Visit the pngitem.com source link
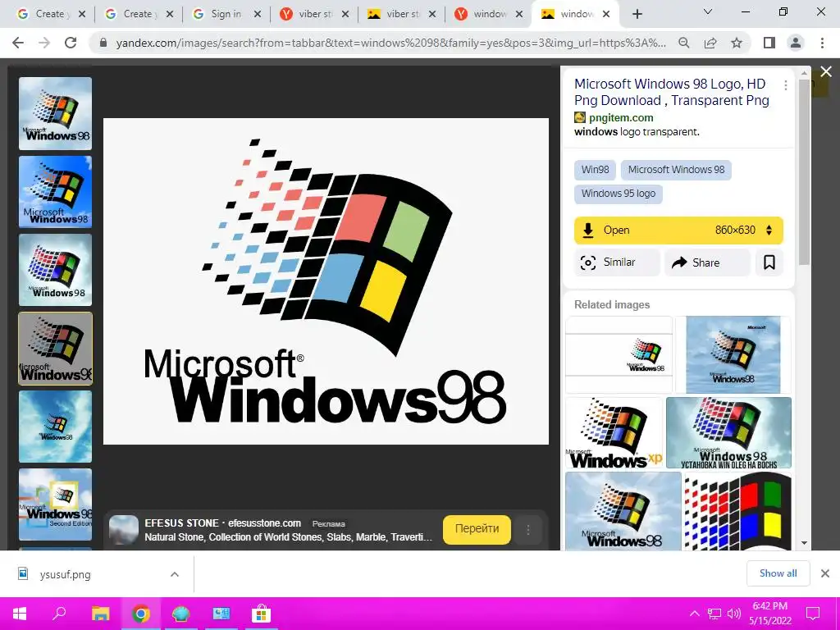 tap(621, 117)
